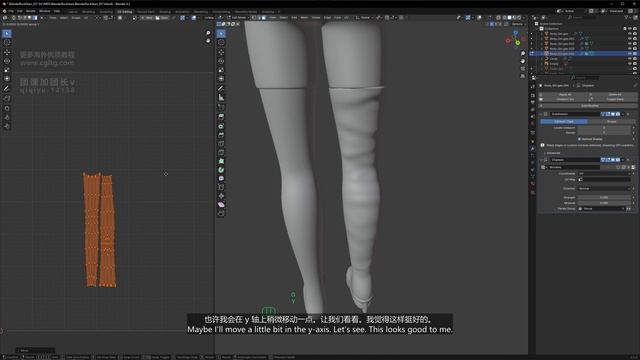Click the pan hand icon in UV editor

(x=209, y=41)
